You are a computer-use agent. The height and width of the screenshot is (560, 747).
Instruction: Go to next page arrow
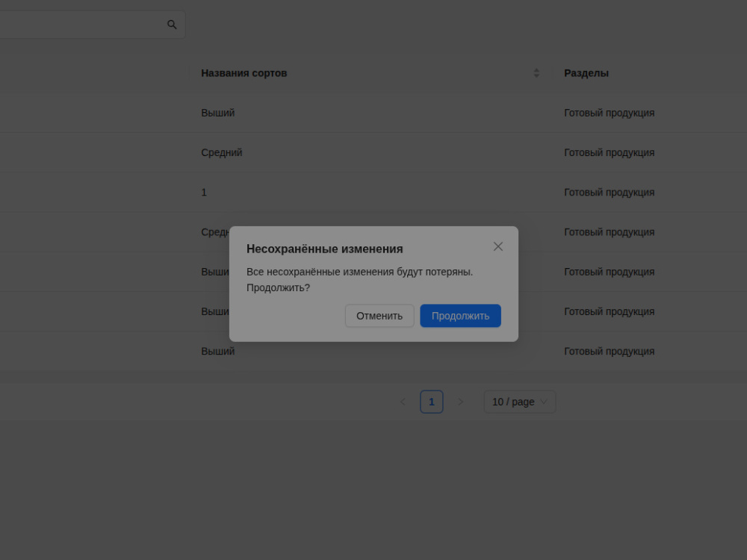point(460,402)
